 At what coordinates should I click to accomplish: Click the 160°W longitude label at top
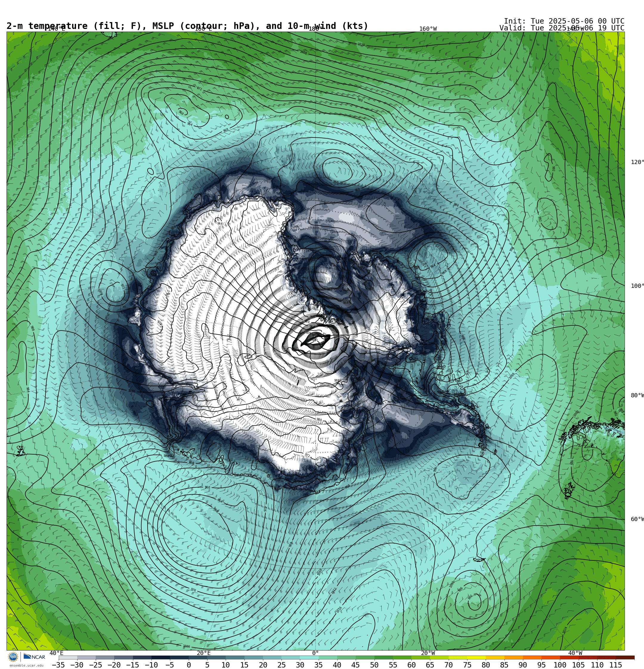tap(428, 29)
